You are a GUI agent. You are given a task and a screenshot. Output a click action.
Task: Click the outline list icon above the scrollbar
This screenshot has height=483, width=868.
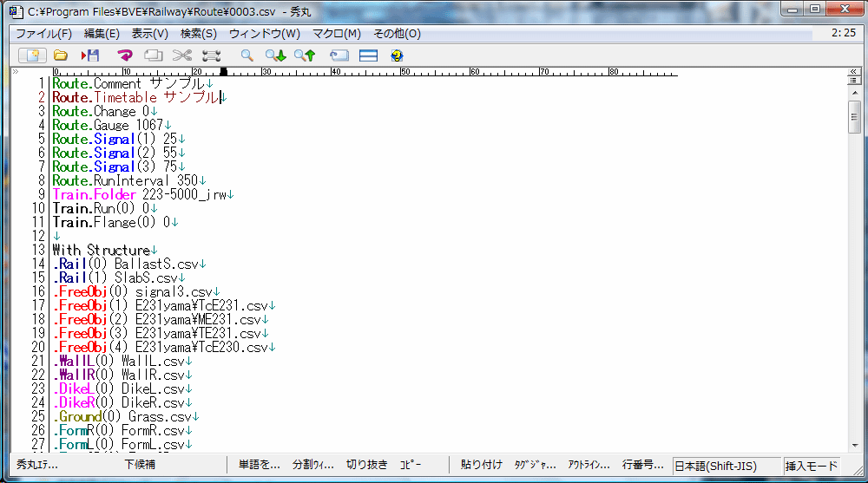point(853,81)
